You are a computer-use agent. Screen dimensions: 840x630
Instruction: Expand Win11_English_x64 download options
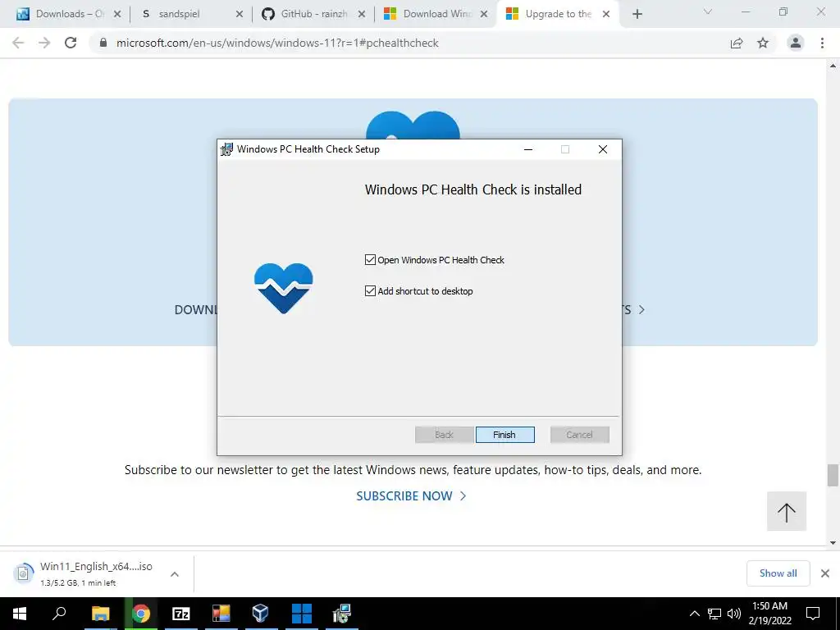[175, 573]
